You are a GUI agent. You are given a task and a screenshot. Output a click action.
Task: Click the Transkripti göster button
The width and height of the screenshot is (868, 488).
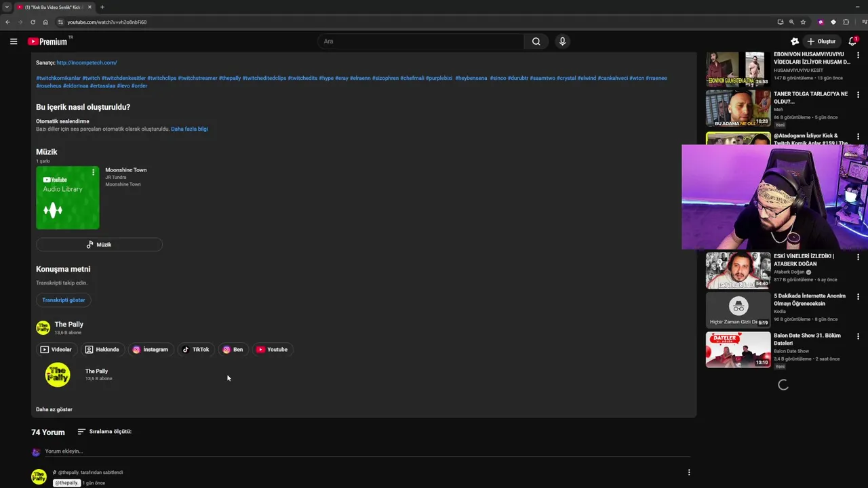[x=64, y=300]
